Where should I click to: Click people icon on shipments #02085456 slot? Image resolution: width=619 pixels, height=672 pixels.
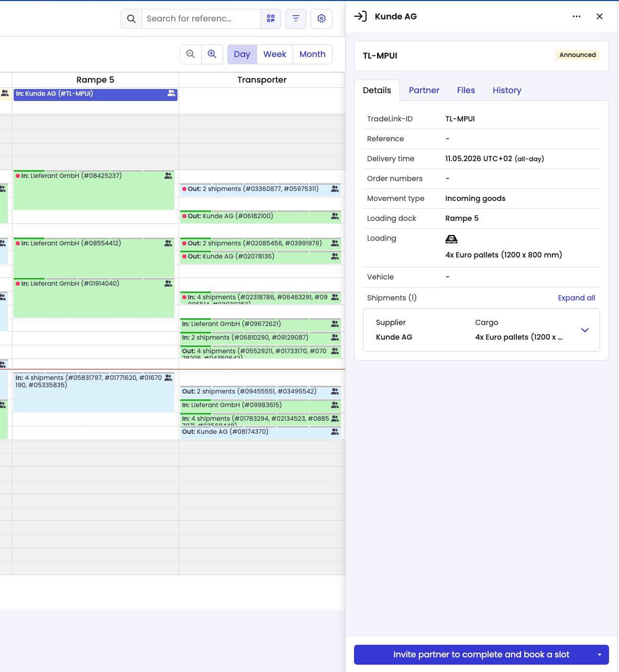tap(335, 243)
